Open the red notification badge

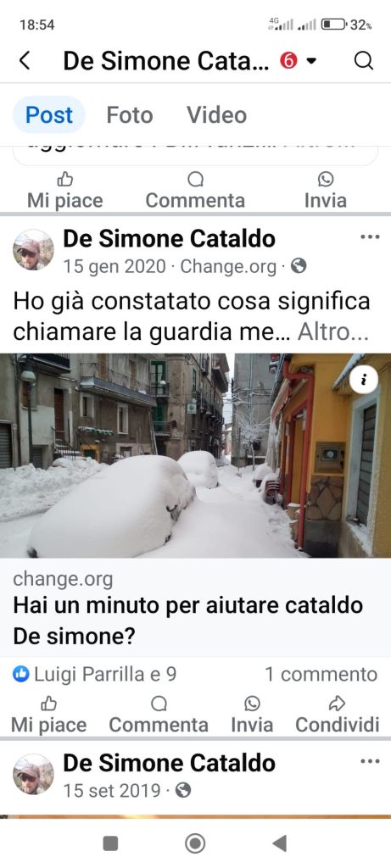coord(288,60)
